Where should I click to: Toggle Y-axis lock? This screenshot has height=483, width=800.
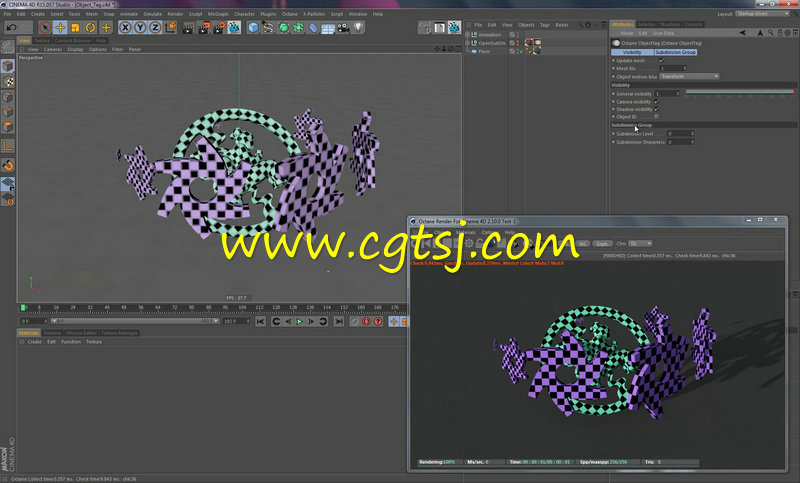[140, 27]
